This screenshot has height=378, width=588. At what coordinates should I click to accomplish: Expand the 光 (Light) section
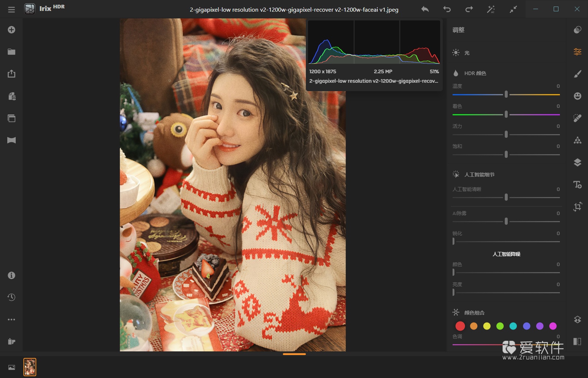point(467,53)
